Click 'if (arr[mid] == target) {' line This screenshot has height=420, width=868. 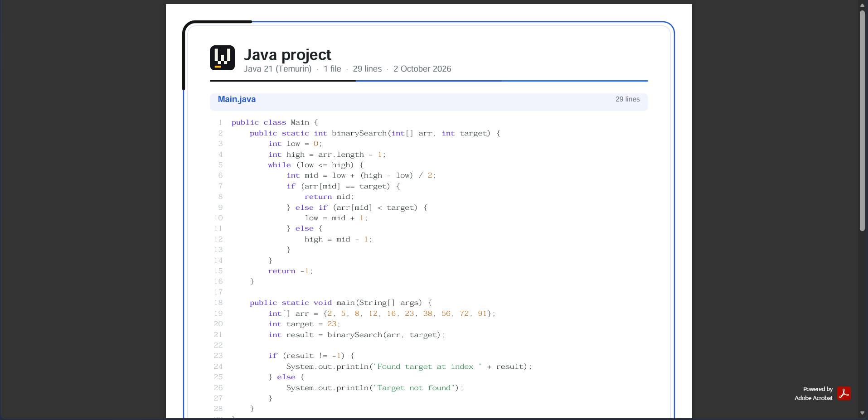343,186
